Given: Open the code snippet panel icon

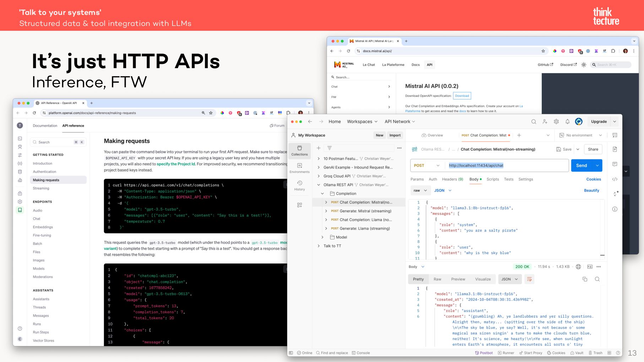Looking at the screenshot, I should click(615, 179).
